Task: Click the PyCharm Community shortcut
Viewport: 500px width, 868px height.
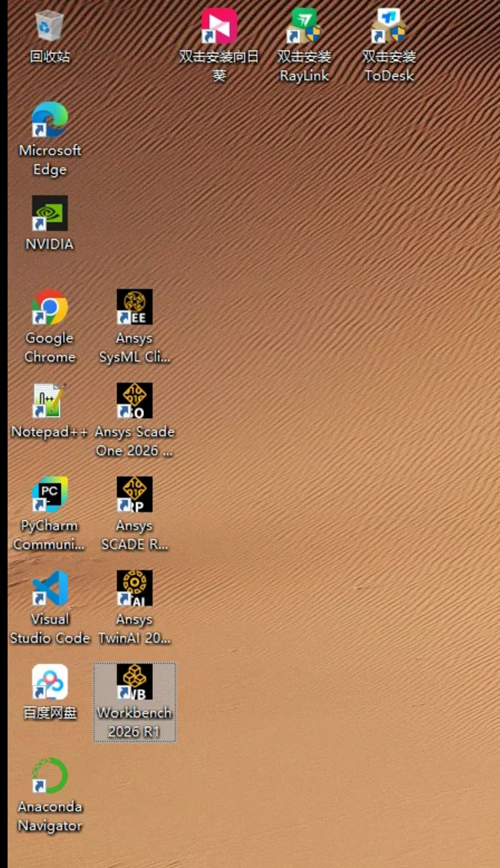Action: point(50,513)
